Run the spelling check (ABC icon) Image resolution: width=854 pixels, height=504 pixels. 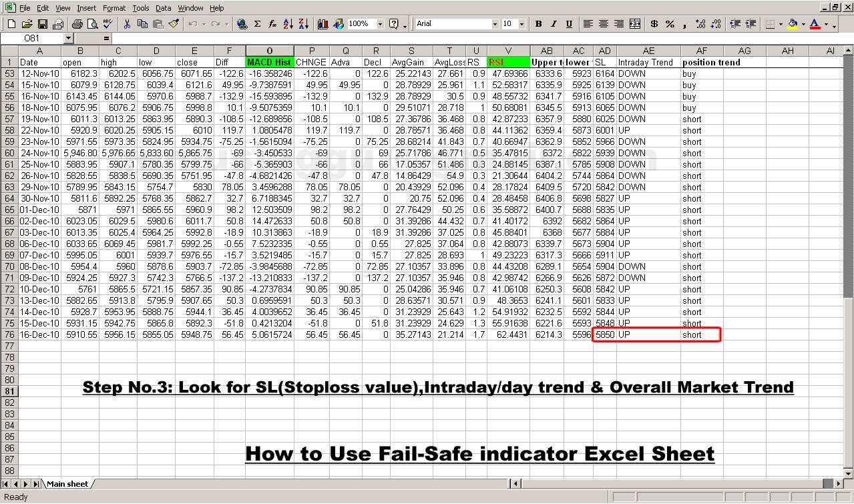tap(108, 24)
